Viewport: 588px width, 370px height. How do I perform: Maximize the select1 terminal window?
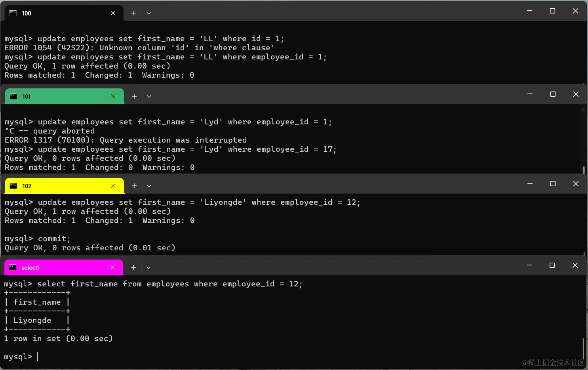coord(552,265)
